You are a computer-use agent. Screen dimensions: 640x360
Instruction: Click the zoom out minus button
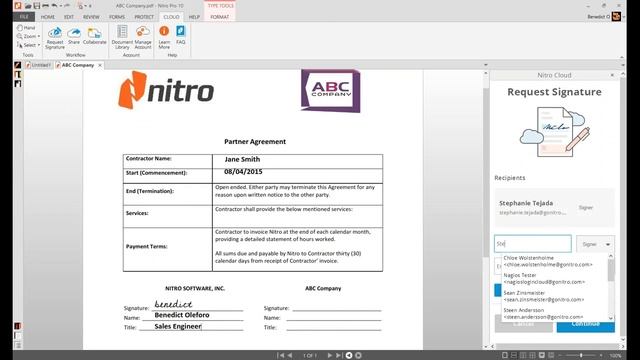click(560, 356)
